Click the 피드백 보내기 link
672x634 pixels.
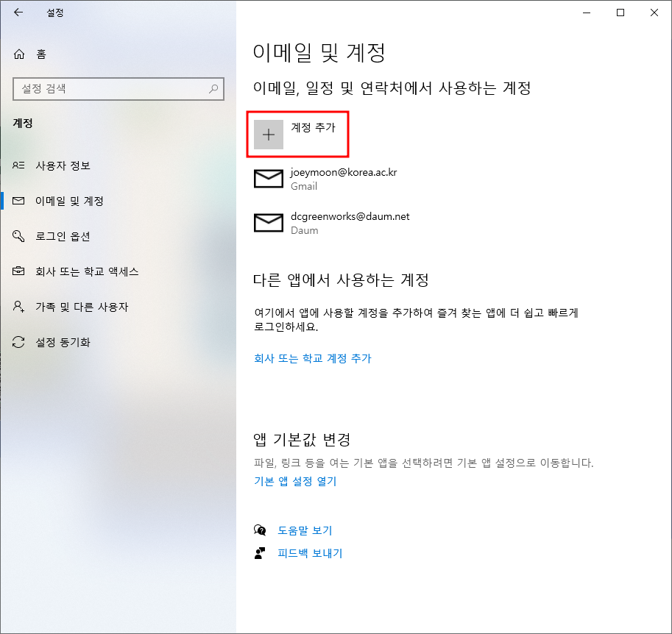pos(310,553)
